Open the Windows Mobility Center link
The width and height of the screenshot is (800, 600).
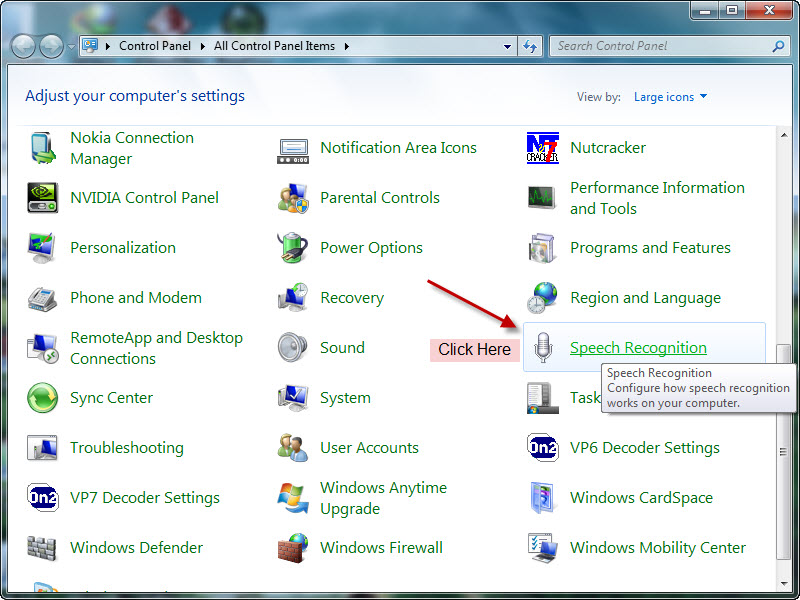click(x=658, y=548)
